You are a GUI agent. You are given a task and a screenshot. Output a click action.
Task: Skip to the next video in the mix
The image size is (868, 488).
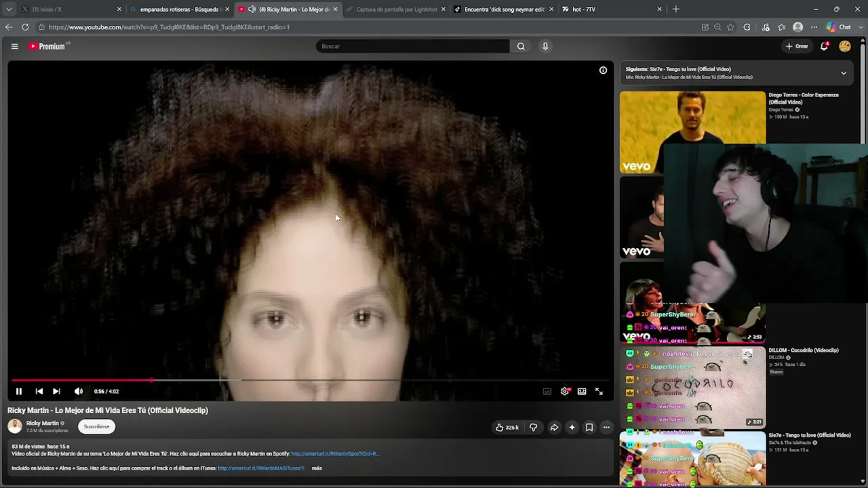pos(56,391)
